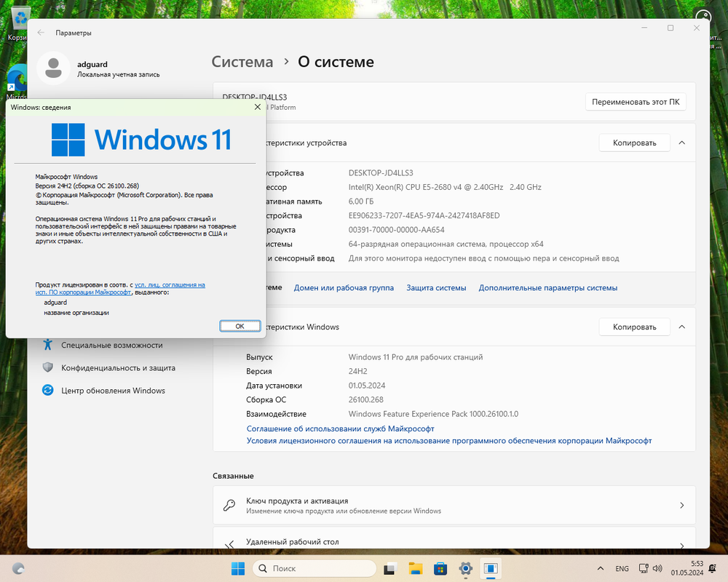
Task: Click OK in the Windows: сведения dialog
Action: (x=240, y=326)
